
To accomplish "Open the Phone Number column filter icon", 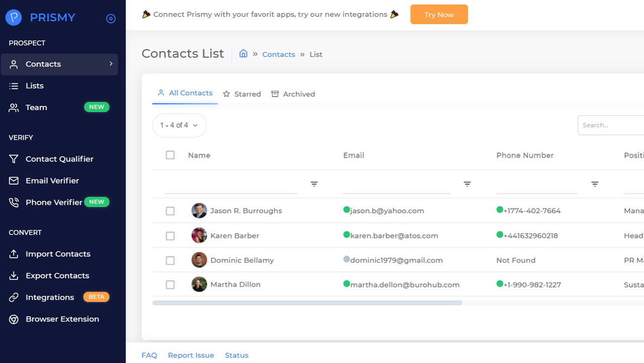I will pyautogui.click(x=595, y=184).
